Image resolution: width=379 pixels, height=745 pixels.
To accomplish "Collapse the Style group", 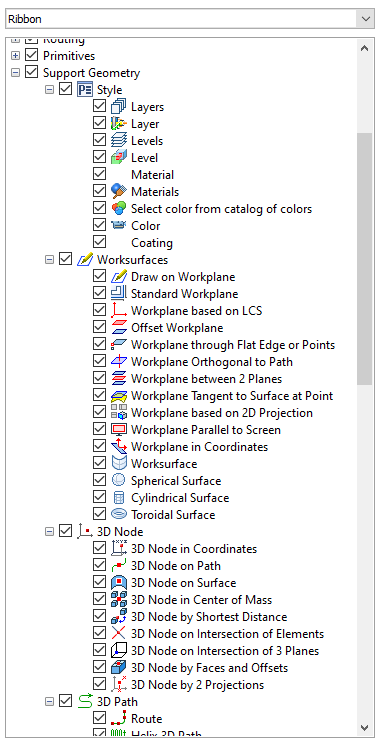I will (49, 90).
